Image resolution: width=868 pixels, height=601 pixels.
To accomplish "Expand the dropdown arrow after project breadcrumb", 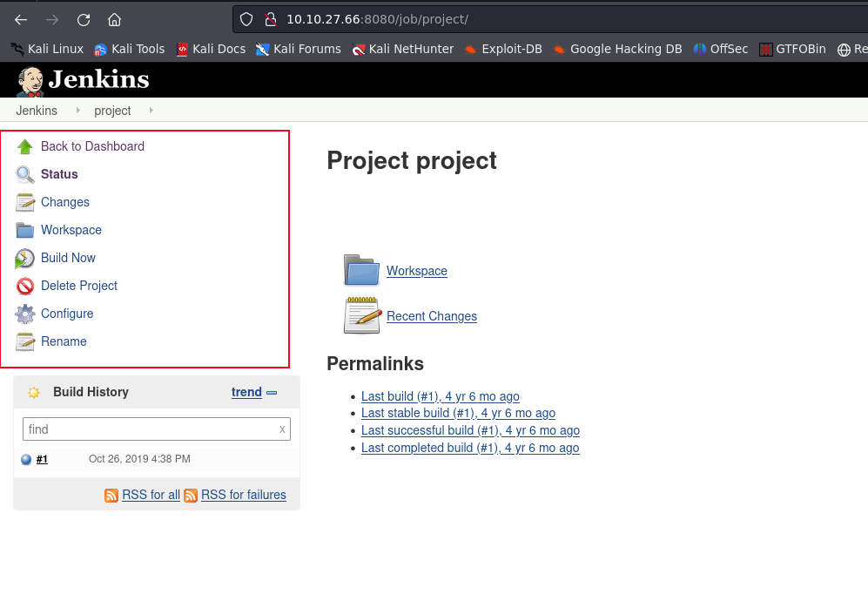I will click(x=151, y=111).
